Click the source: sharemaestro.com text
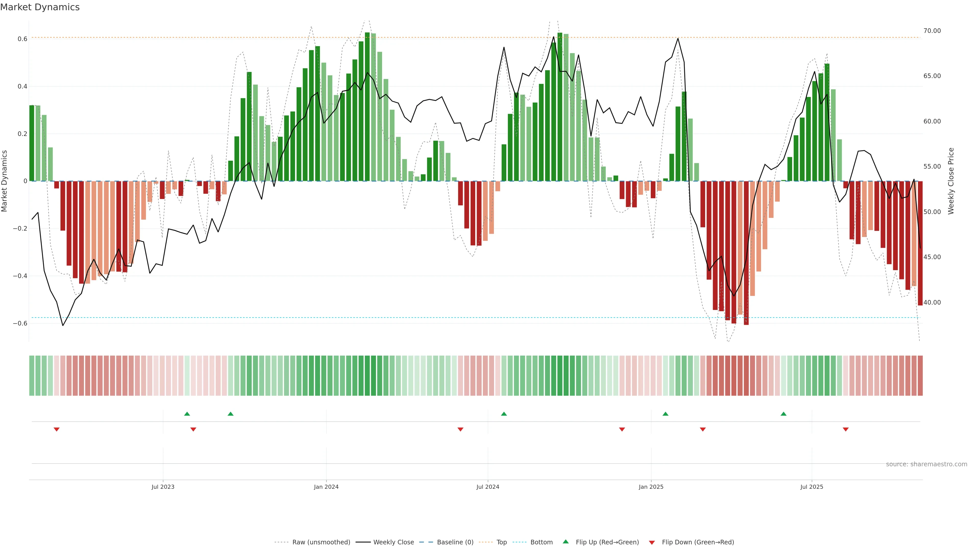The height and width of the screenshot is (551, 980). tap(926, 464)
